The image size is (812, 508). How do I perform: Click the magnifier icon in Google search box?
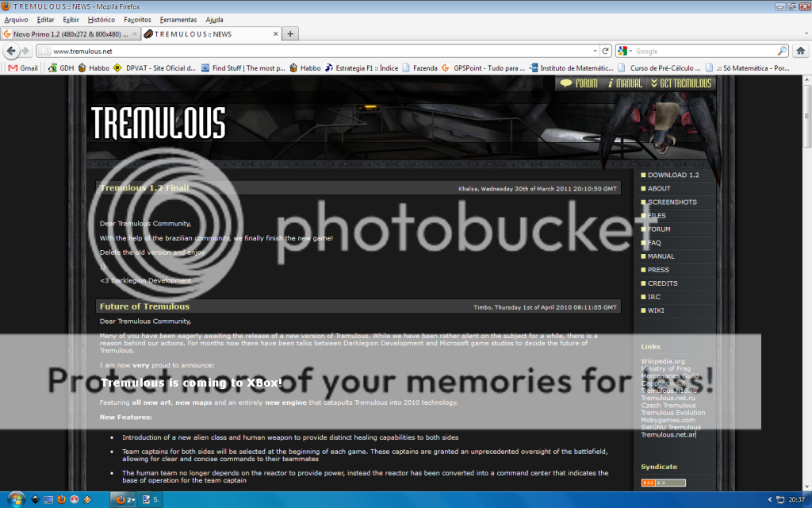(782, 51)
